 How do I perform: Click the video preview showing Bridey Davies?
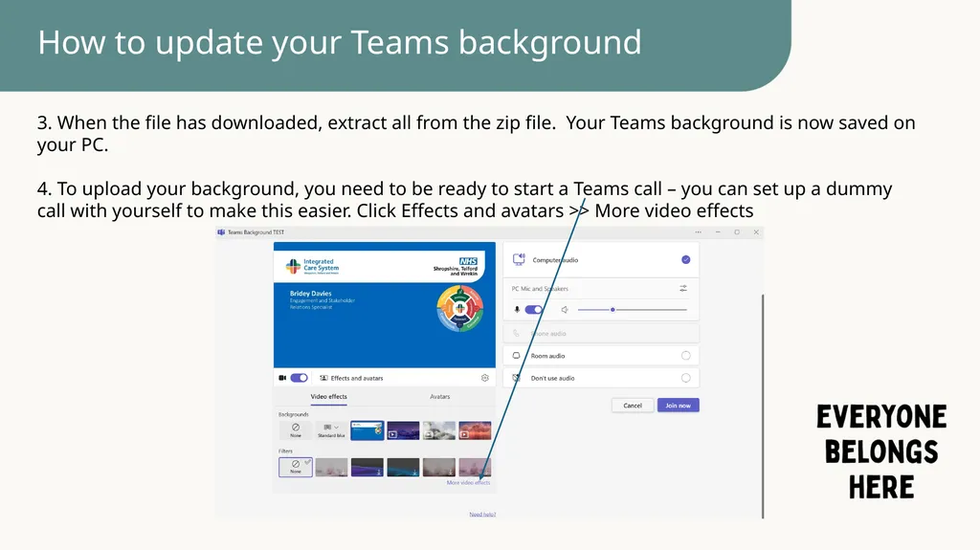tap(385, 305)
